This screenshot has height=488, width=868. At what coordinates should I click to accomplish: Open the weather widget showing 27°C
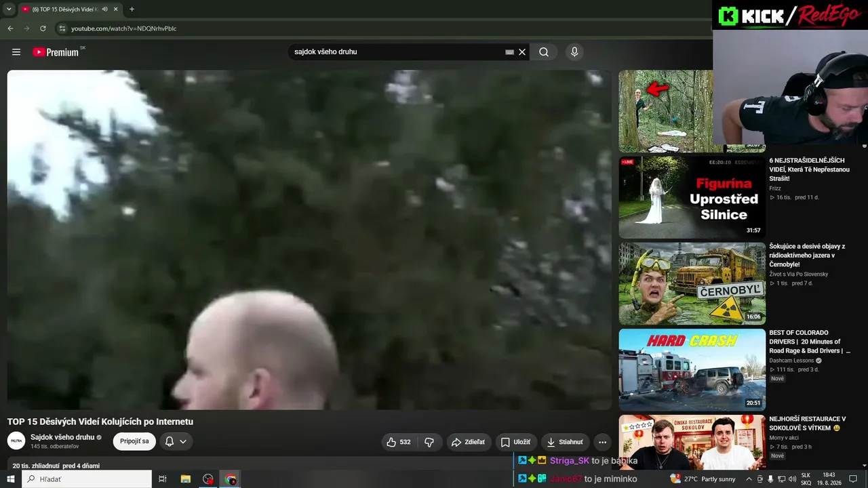tap(702, 479)
